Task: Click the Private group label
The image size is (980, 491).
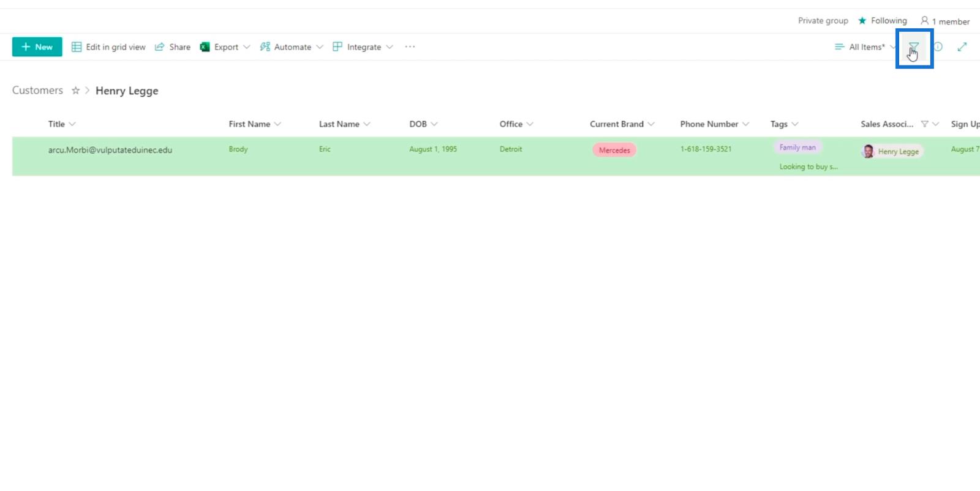Action: (x=823, y=21)
